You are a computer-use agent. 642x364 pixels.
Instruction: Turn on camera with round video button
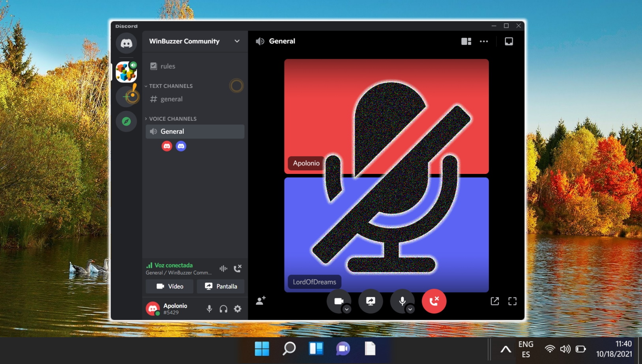pos(339,301)
